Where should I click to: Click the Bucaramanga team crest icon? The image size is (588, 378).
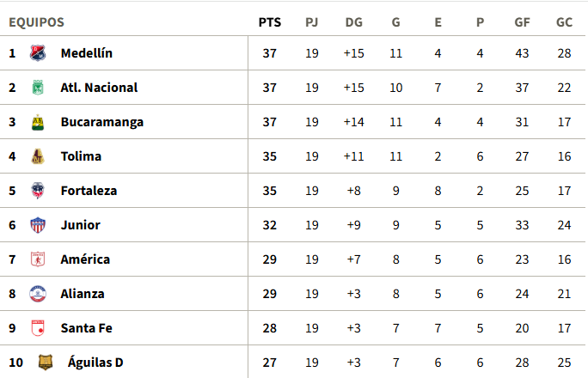tap(38, 122)
